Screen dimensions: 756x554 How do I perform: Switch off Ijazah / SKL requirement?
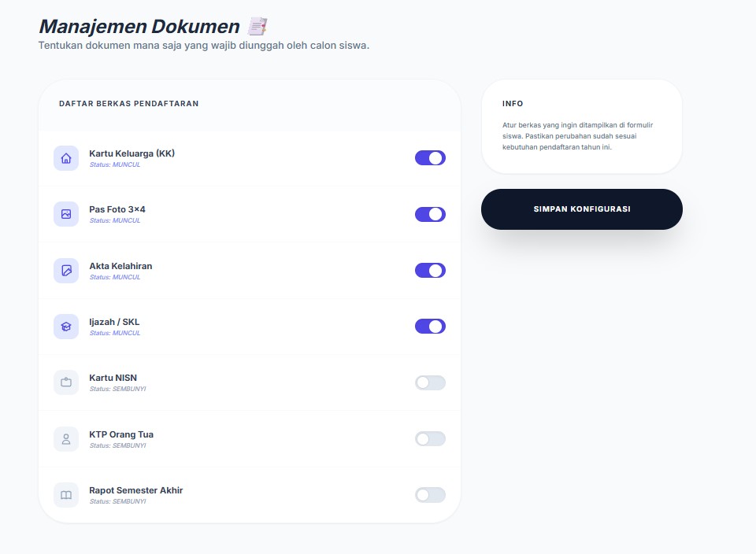430,327
